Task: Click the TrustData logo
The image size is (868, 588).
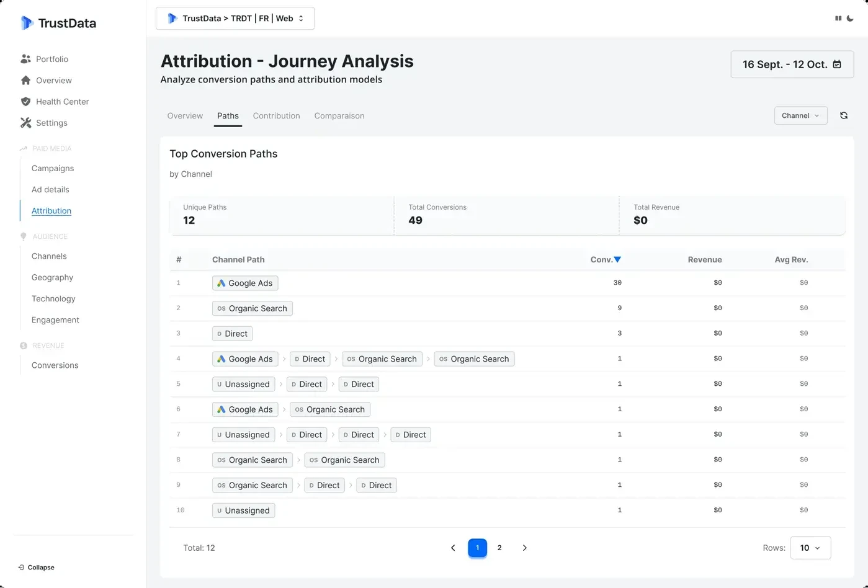Action: (58, 23)
